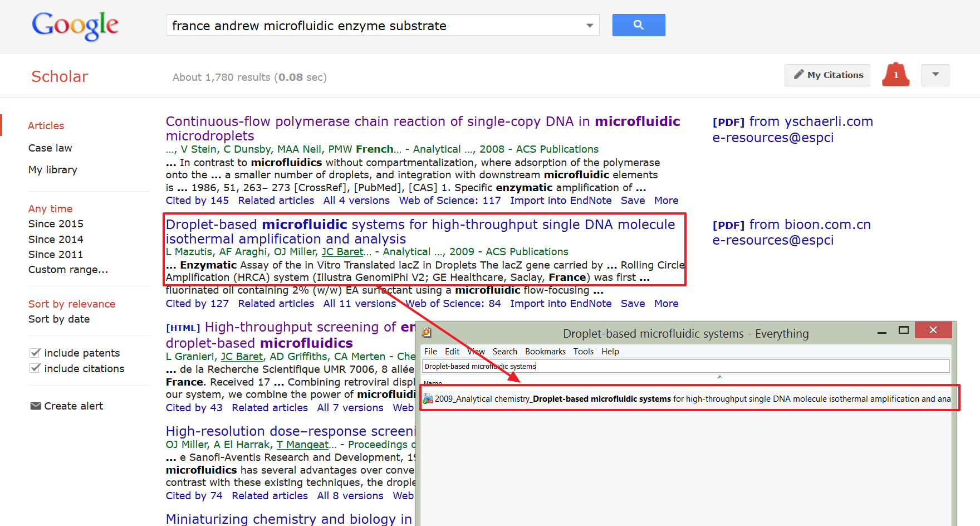Screen dimensions: 980x526
Task: Save the Droplet-based microfluidic article
Action: click(633, 304)
